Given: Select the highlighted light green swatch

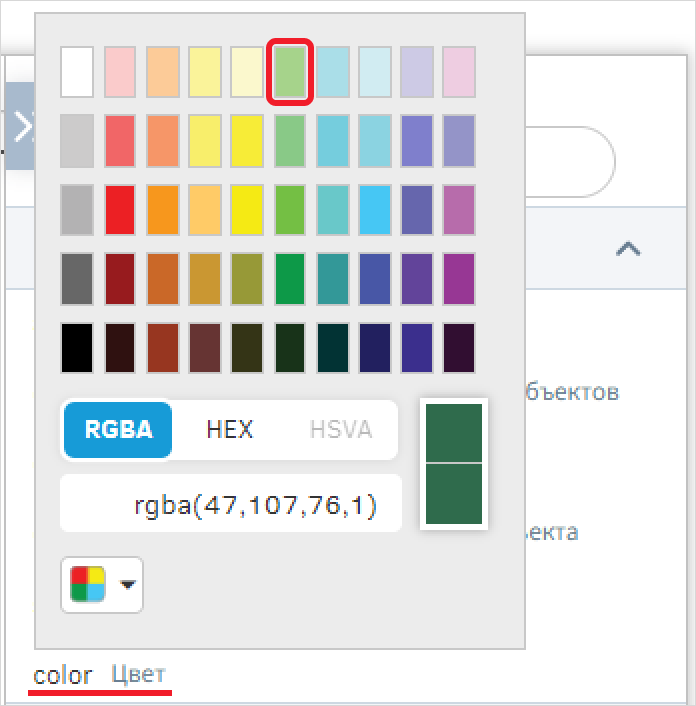Looking at the screenshot, I should (x=291, y=71).
